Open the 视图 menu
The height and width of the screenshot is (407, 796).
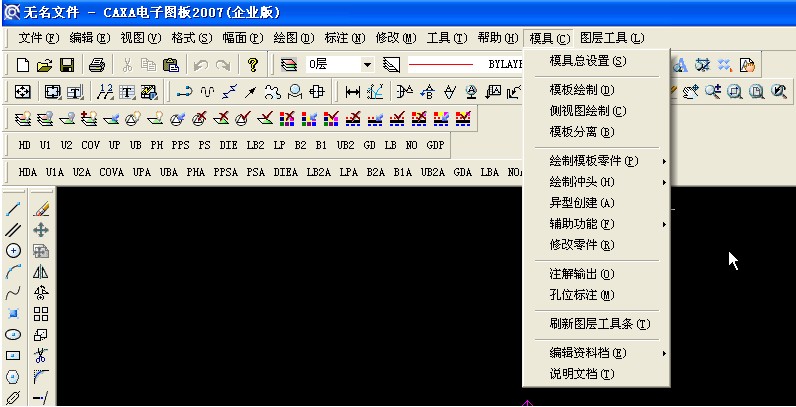point(141,38)
